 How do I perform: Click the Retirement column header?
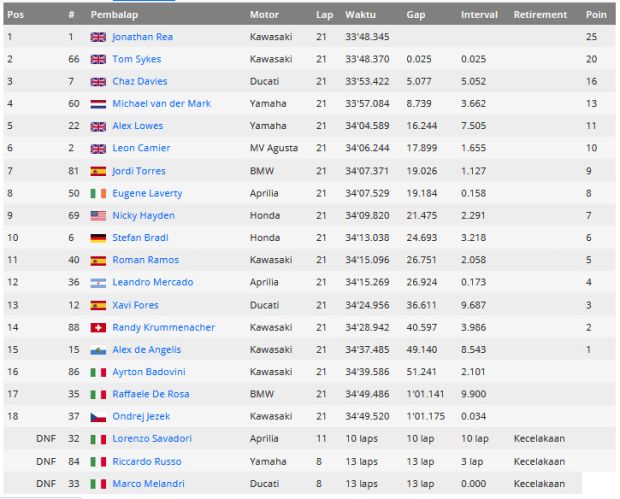coord(540,15)
